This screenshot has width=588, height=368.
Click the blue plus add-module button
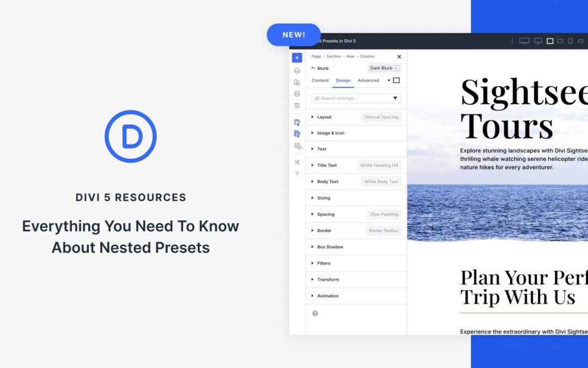point(297,58)
